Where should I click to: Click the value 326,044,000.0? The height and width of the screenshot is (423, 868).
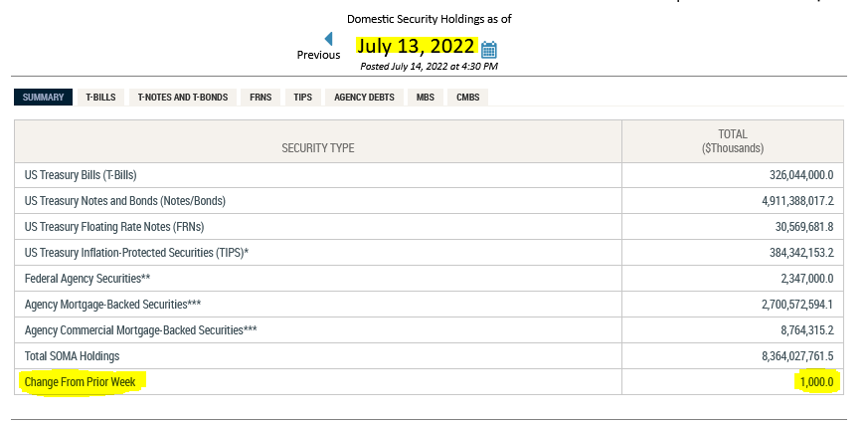coord(801,175)
